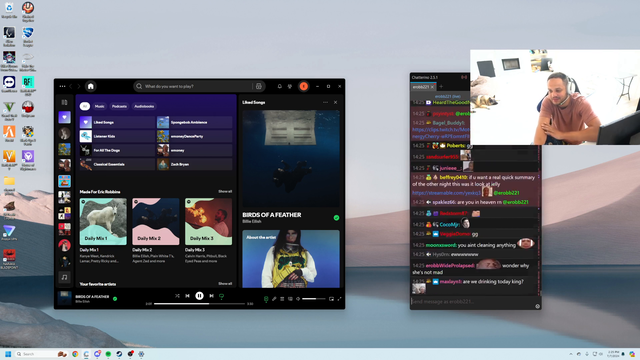Open Liked Songs shortcut card
Screen dimensions: 640x360
(x=117, y=122)
